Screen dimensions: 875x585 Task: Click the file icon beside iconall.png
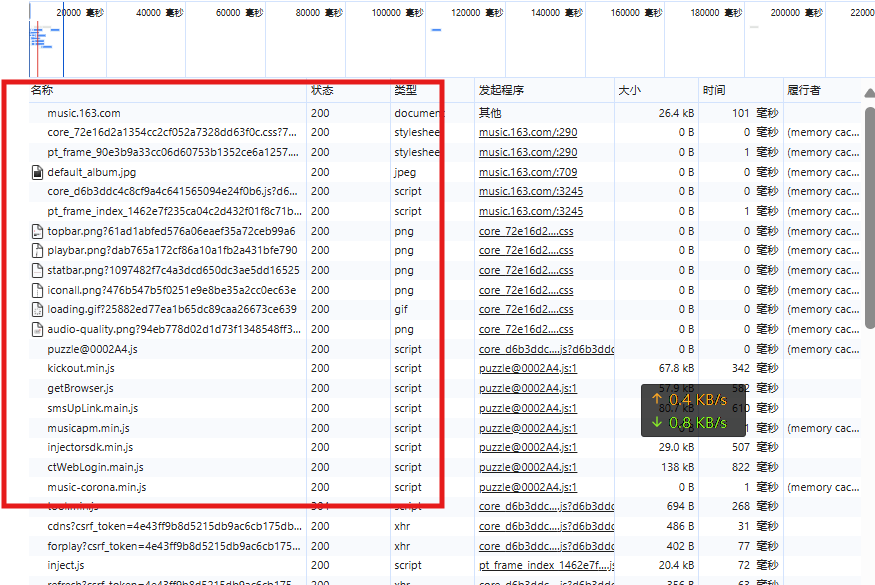click(x=37, y=290)
